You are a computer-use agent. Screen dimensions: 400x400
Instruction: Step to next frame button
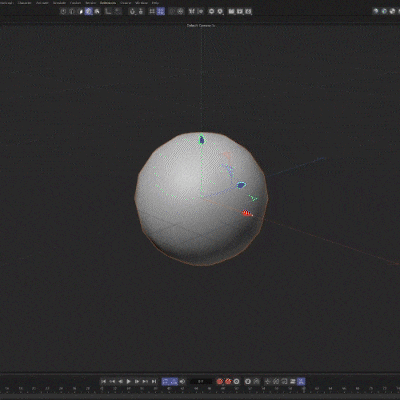[137, 381]
